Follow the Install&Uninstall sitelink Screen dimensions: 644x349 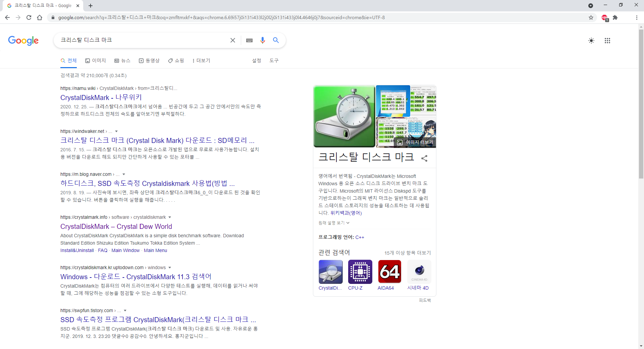(x=77, y=251)
